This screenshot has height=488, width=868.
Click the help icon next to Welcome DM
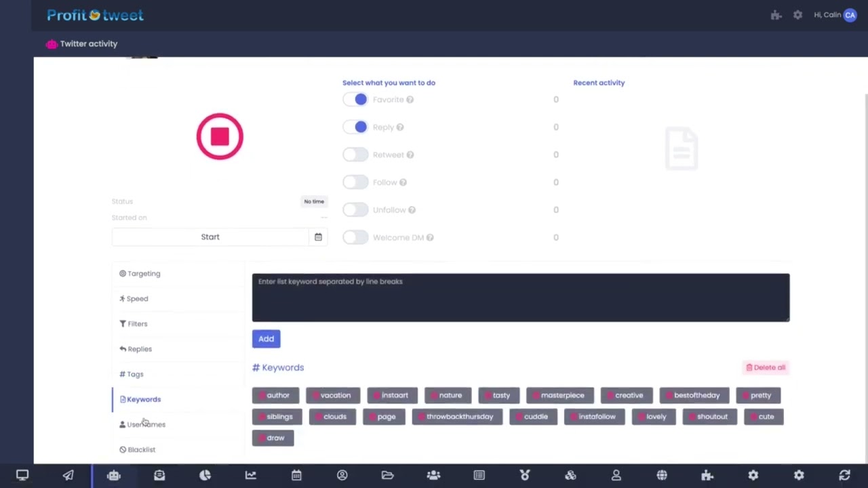pyautogui.click(x=430, y=238)
